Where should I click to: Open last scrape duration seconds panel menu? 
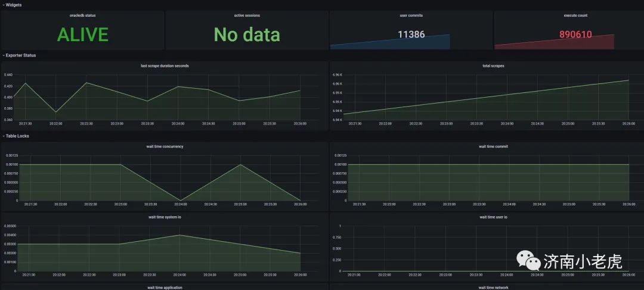pos(165,66)
